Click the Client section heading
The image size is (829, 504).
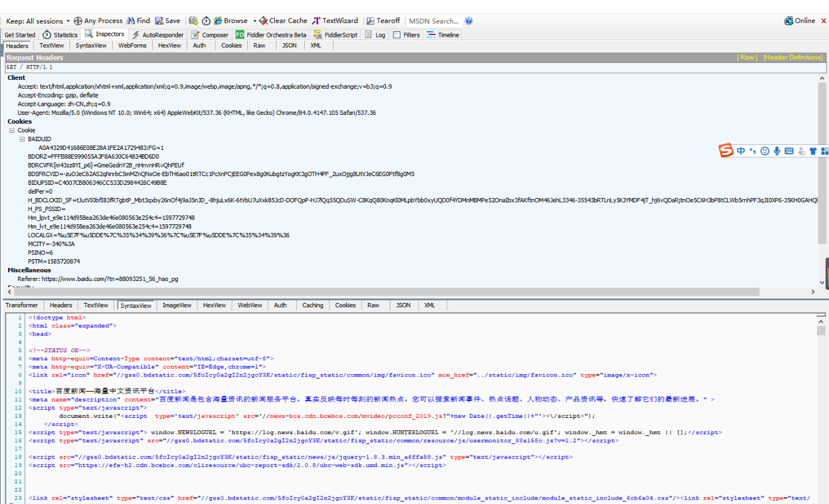[x=17, y=78]
